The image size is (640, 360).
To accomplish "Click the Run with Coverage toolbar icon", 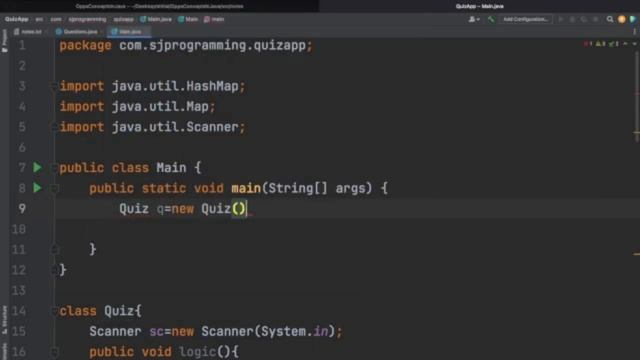I will [x=584, y=19].
